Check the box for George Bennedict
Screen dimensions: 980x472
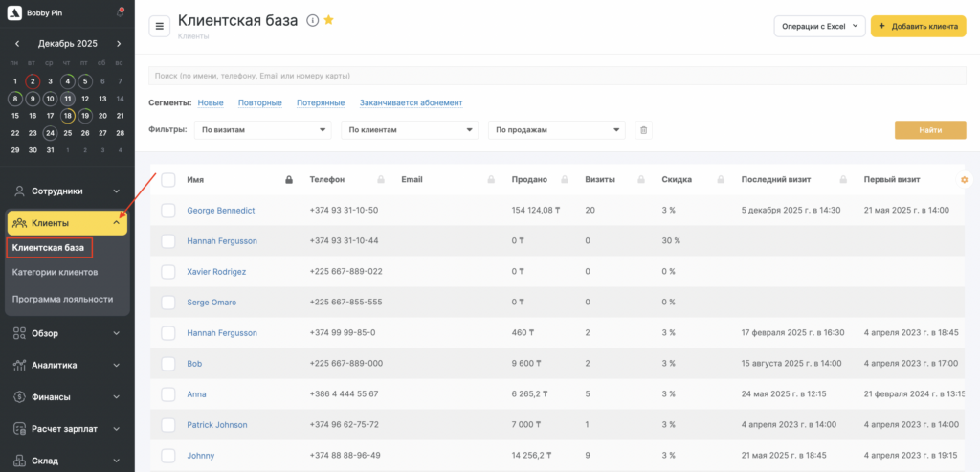[168, 210]
